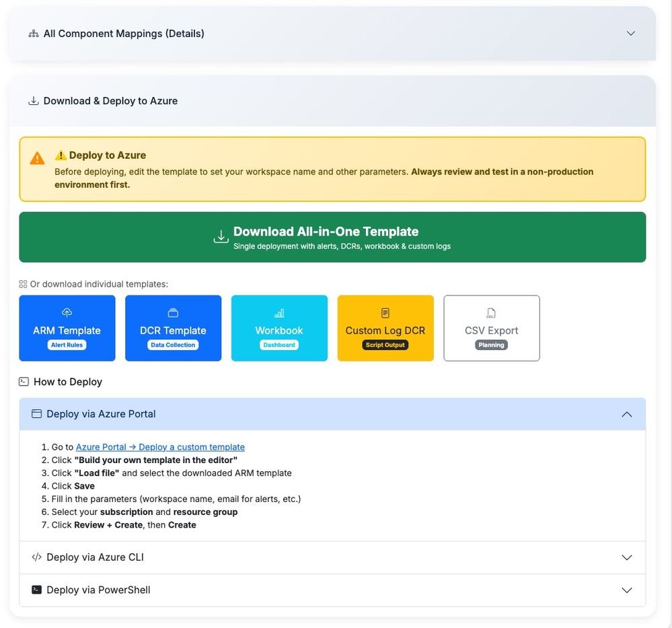Click the terminal icon beside Deploy via PowerShell
The height and width of the screenshot is (628, 672).
pos(36,589)
